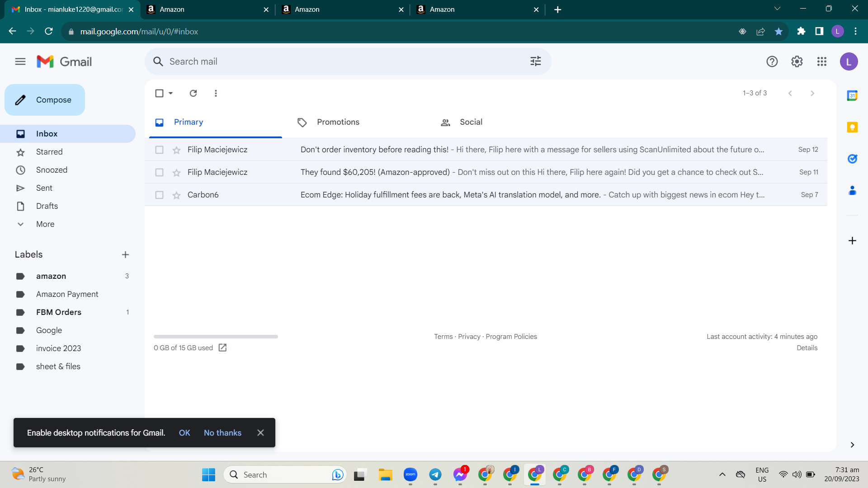Expand the select dropdown arrow

[170, 93]
